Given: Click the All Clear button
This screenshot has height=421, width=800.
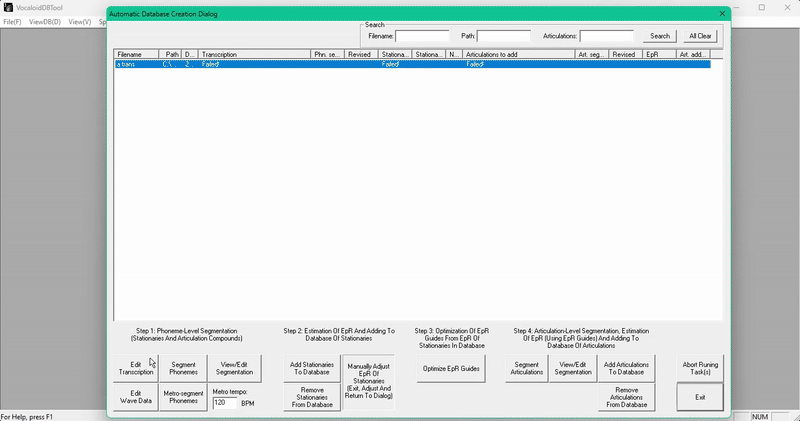Looking at the screenshot, I should click(700, 36).
